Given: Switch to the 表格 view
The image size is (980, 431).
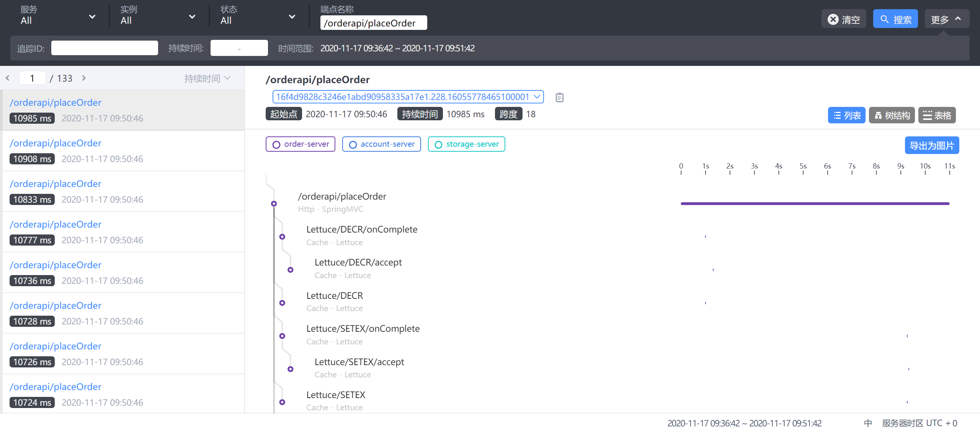Looking at the screenshot, I should pyautogui.click(x=937, y=115).
